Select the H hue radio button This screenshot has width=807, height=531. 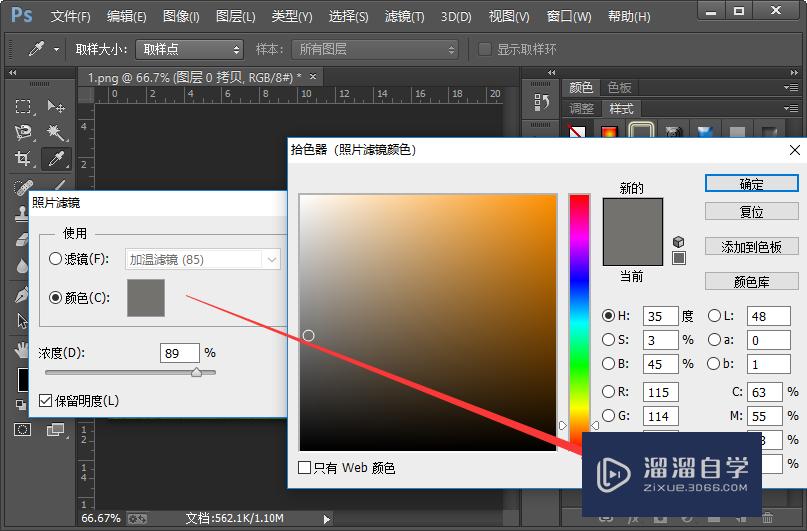coord(608,315)
